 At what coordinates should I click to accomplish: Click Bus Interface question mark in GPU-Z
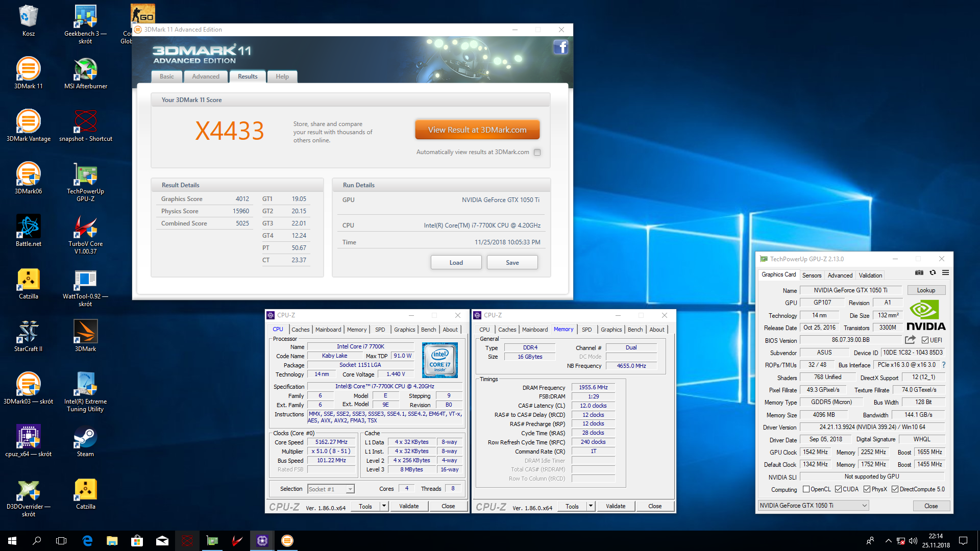[x=944, y=365]
